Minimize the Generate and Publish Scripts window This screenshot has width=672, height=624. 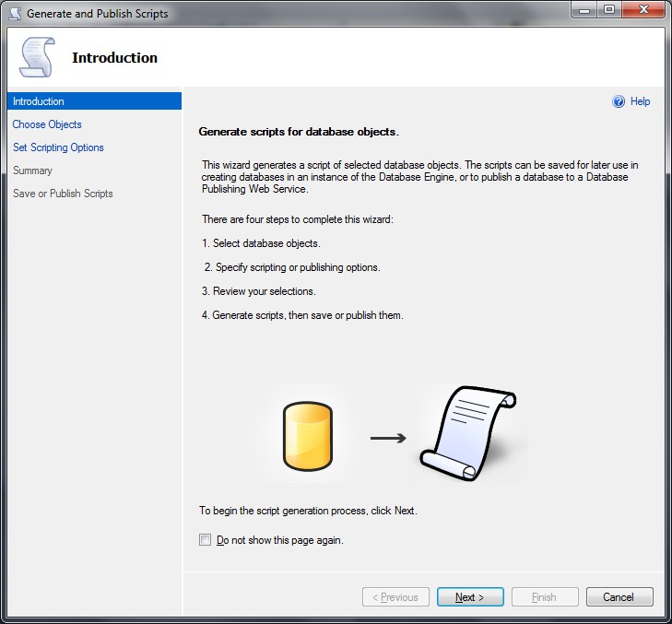coord(584,10)
